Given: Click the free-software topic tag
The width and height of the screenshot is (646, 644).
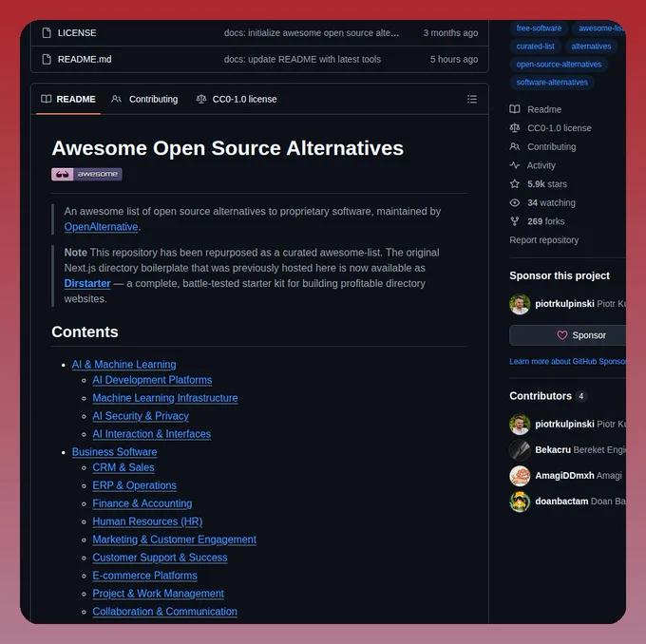Looking at the screenshot, I should tap(539, 28).
